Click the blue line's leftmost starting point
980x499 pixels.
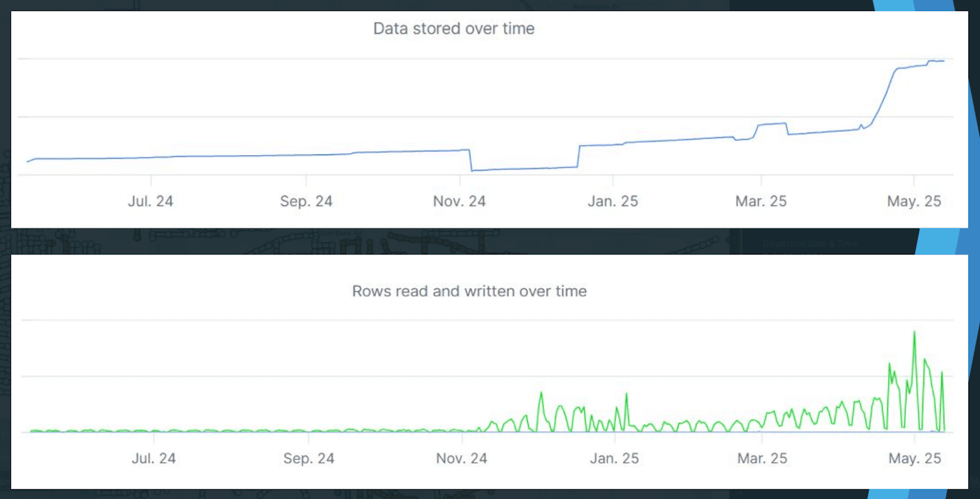tap(28, 162)
